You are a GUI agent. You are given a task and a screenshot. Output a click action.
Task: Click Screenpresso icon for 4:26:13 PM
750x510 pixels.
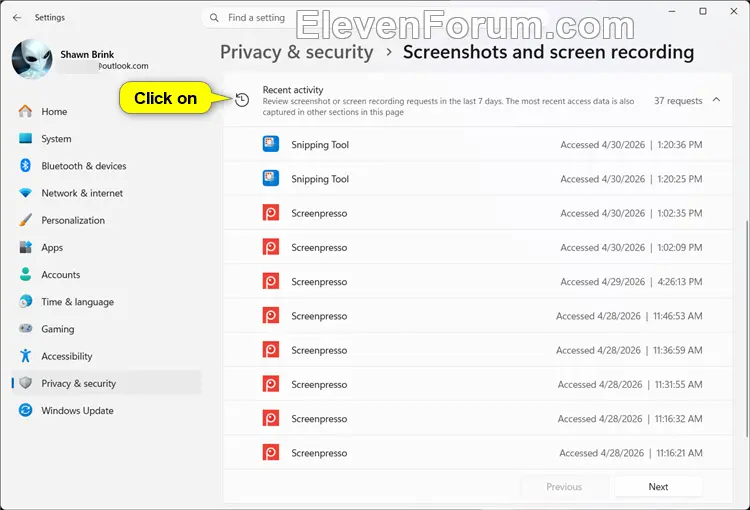coord(271,281)
